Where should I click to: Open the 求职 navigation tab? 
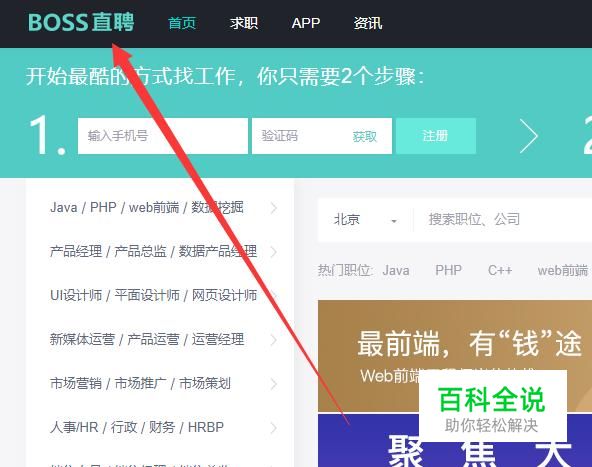[244, 23]
